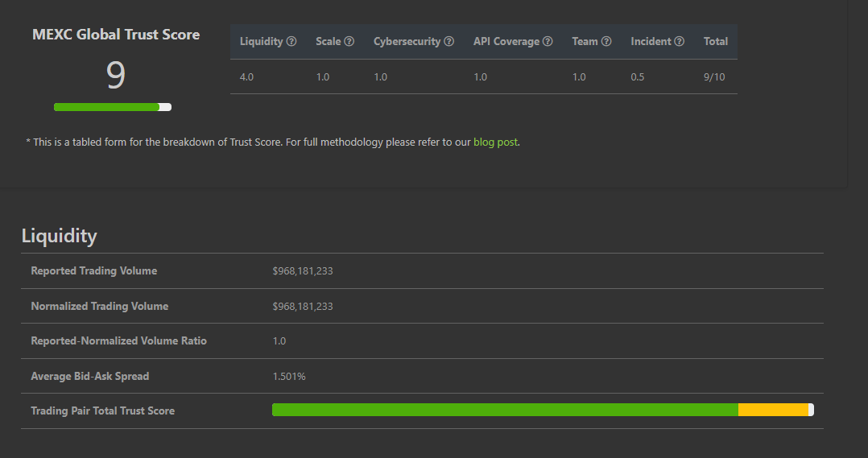Click the Average Bid-Ask Spread value 1.501%
The width and height of the screenshot is (868, 458).
click(289, 376)
